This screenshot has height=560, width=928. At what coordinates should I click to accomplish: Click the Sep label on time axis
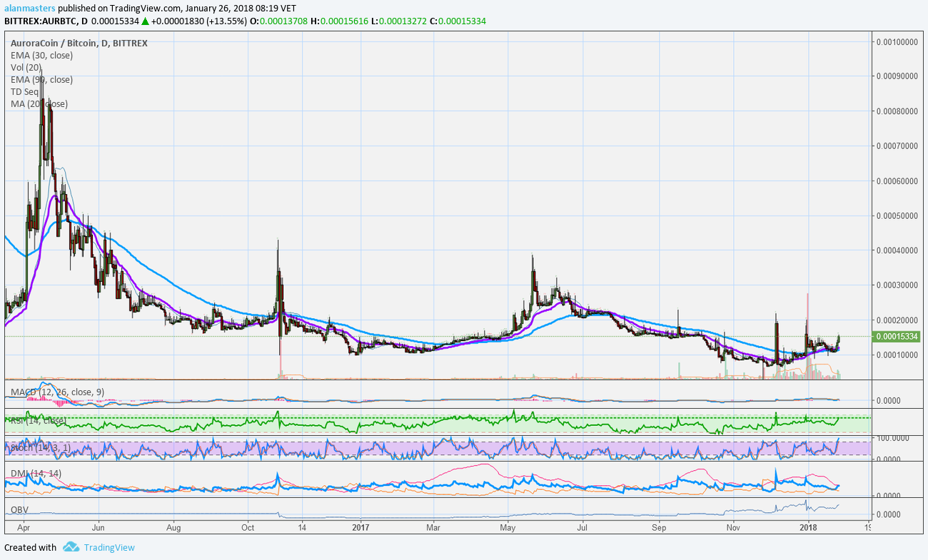coord(659,528)
